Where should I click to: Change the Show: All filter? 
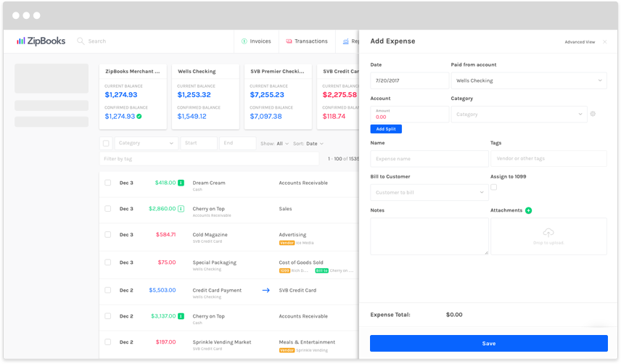point(274,144)
